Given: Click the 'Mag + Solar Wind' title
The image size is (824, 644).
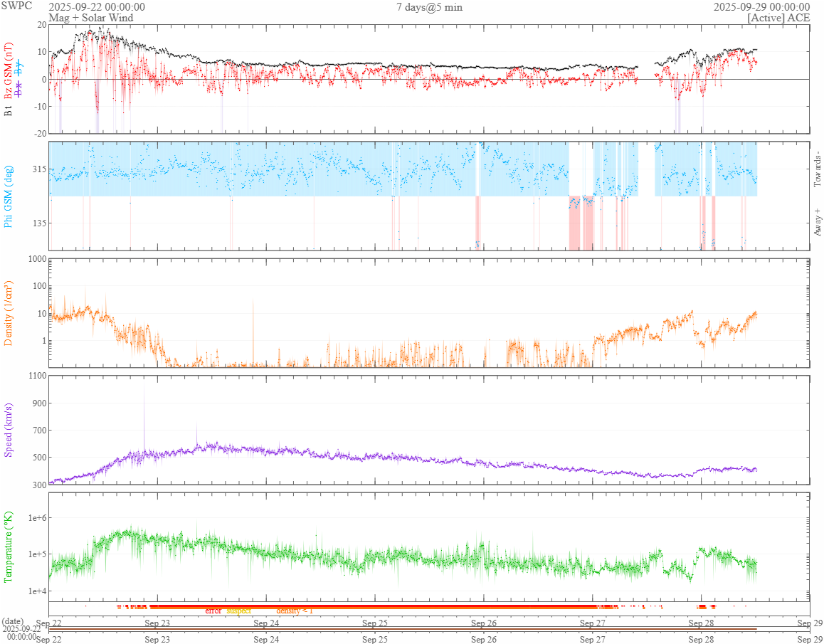Looking at the screenshot, I should point(90,18).
